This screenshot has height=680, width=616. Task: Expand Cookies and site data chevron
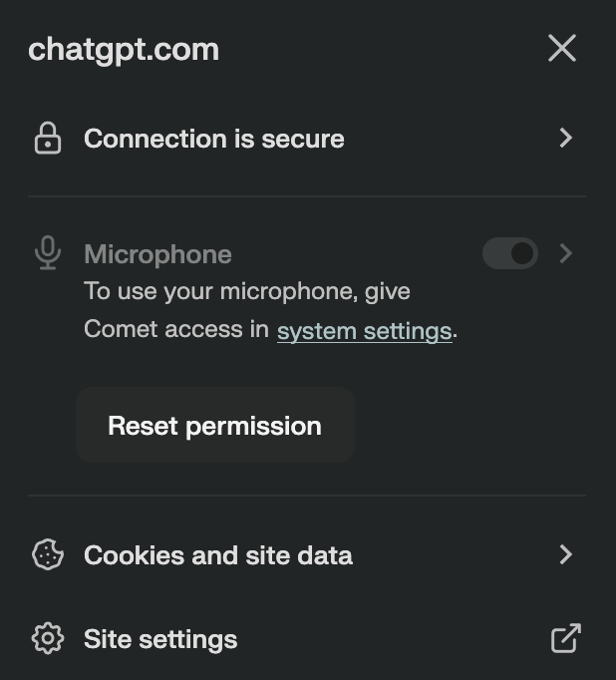565,554
